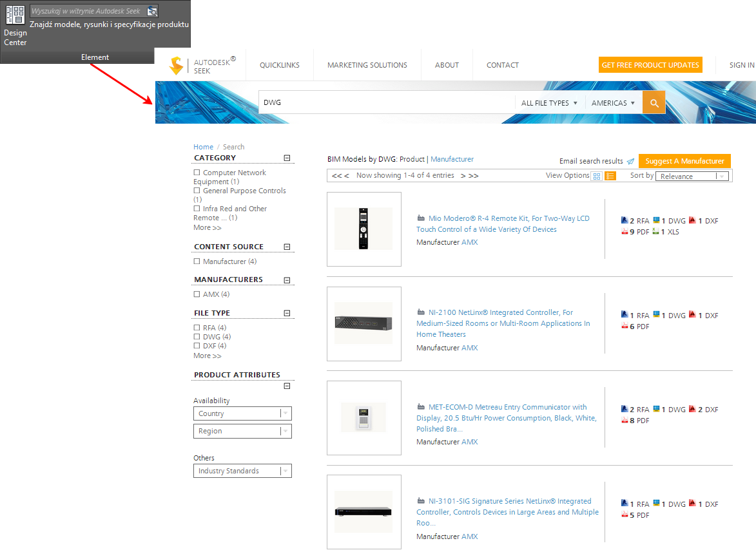Click PDF file icon for Mio Modero R-4
Image resolution: width=756 pixels, height=550 pixels.
pos(625,232)
